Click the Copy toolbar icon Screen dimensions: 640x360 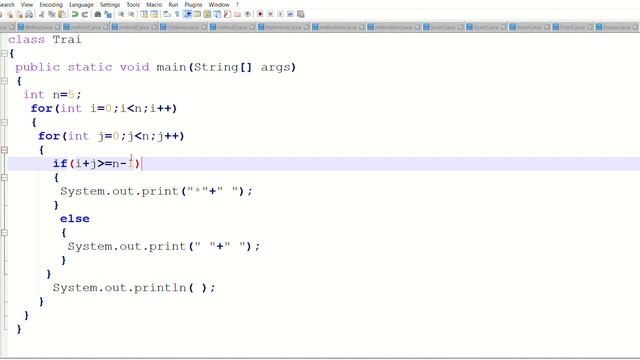[51, 14]
